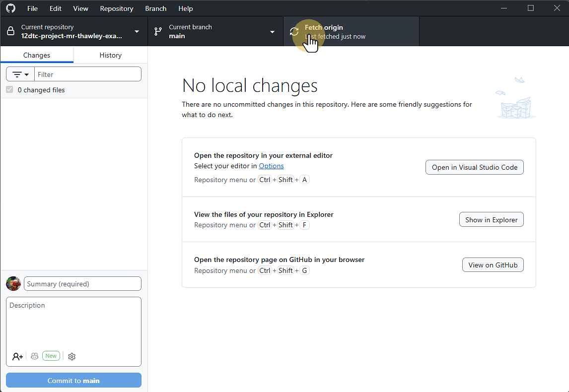This screenshot has height=392, width=569.
Task: Click the Fetch origin refresh icon
Action: 294,31
